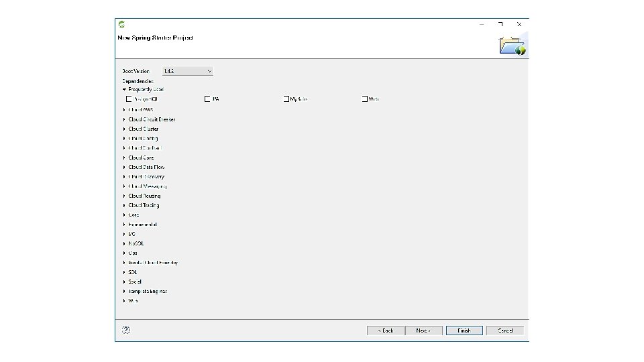Viewport: 644px width, 362px height.
Task: Expand the Ops category
Action: pyautogui.click(x=124, y=253)
